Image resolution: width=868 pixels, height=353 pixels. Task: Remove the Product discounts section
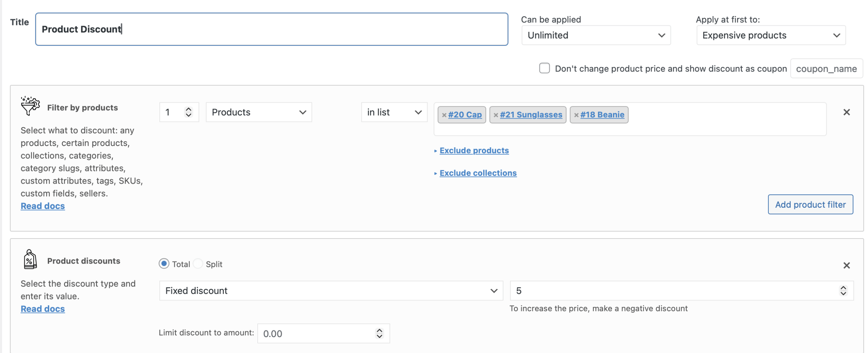pyautogui.click(x=846, y=265)
